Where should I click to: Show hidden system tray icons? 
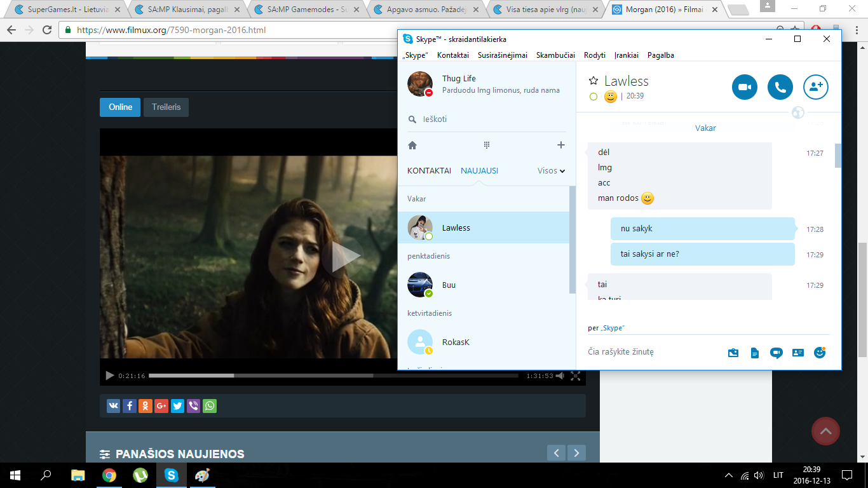[x=729, y=475]
